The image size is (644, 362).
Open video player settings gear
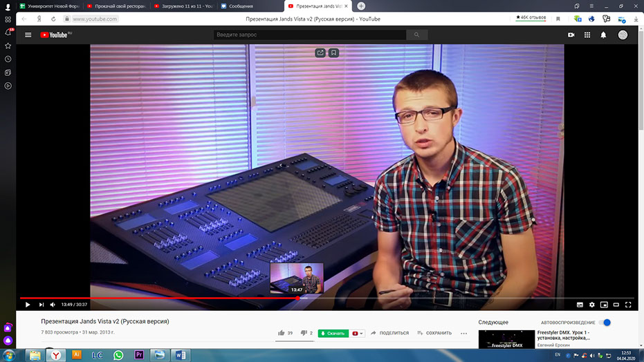[x=591, y=305]
